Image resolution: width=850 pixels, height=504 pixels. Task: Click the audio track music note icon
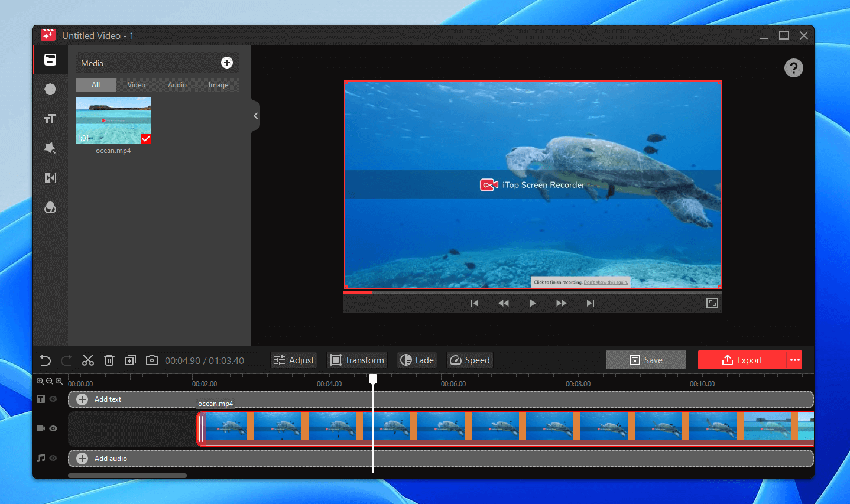click(x=41, y=458)
